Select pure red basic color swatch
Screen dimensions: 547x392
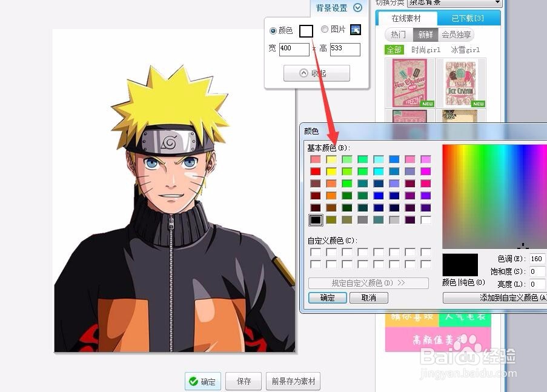(316, 171)
